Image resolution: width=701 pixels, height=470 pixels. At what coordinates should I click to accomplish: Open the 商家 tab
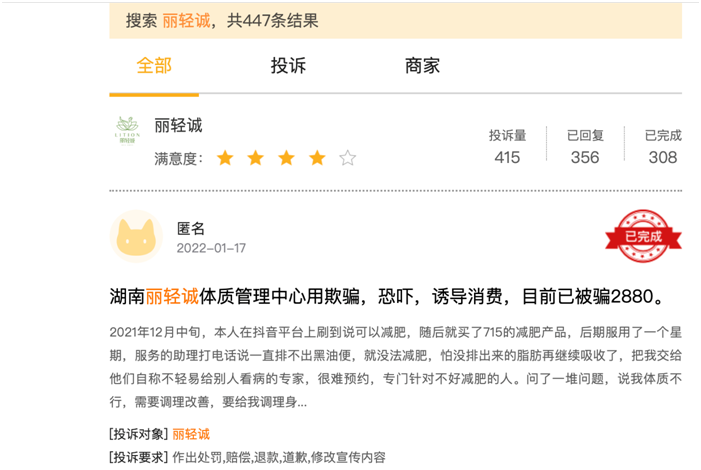(422, 66)
